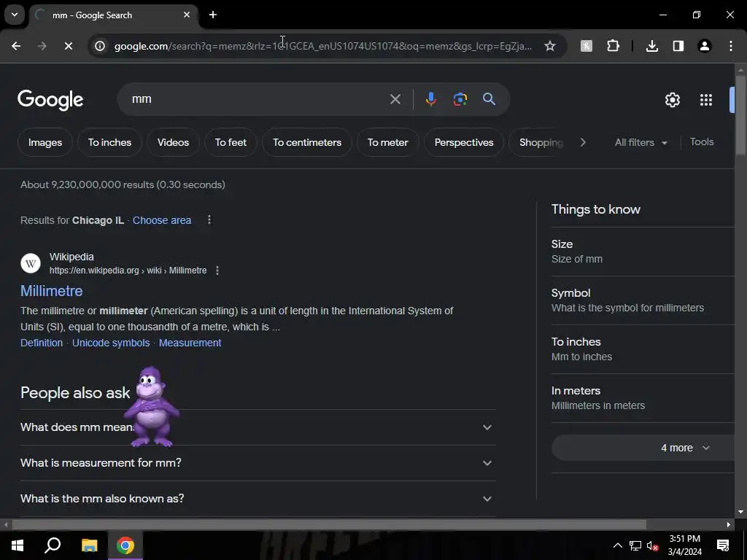Open the Windows Start menu

(x=18, y=545)
